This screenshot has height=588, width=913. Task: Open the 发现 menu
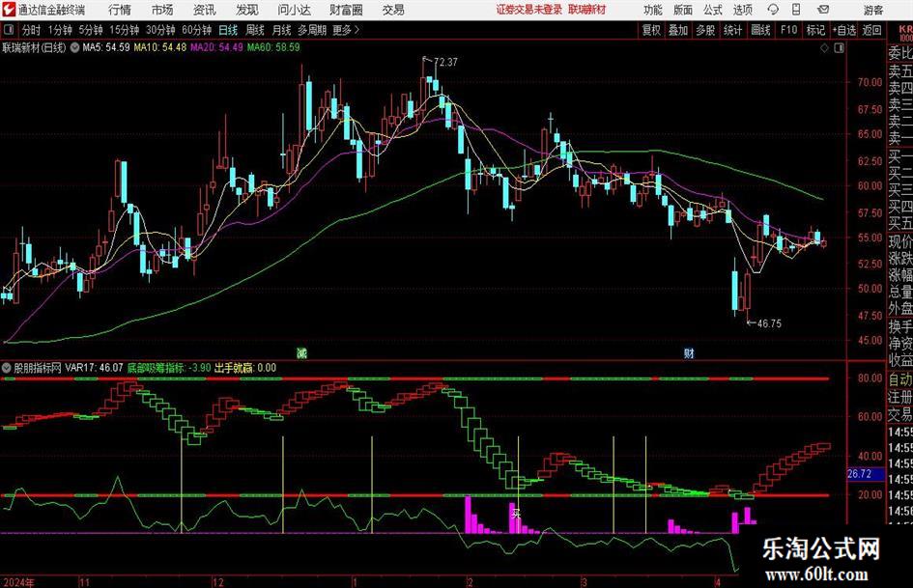click(x=247, y=10)
